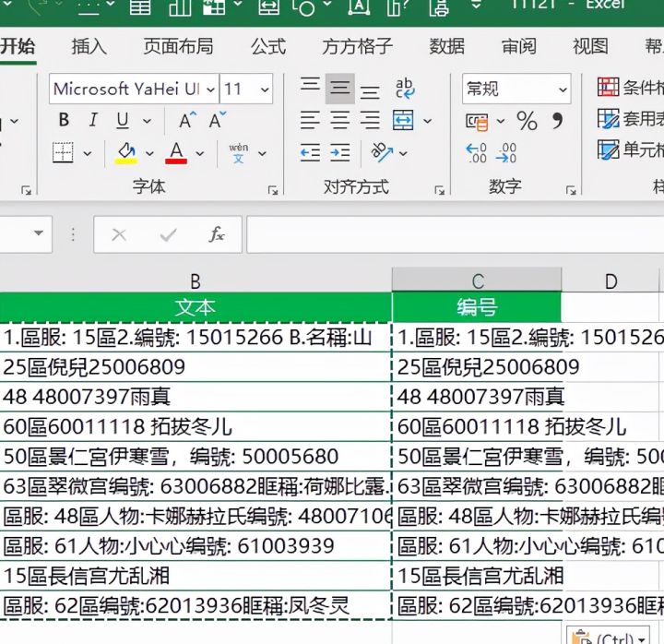Apply underline formatting
This screenshot has height=644, width=664.
123,120
